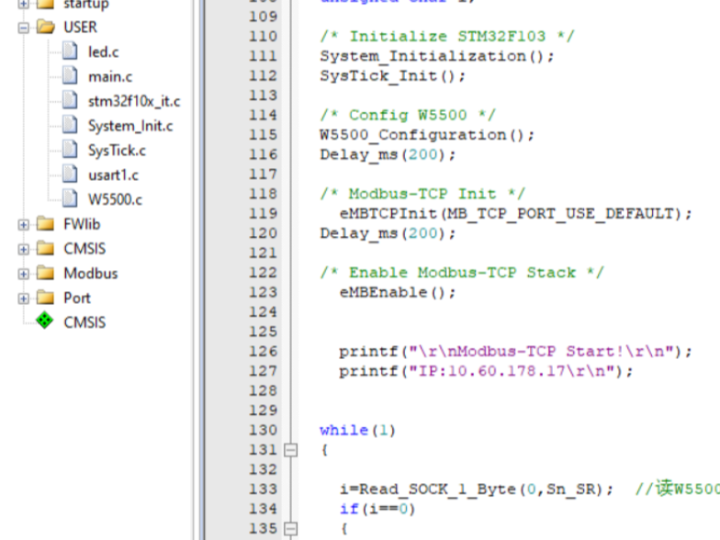The image size is (720, 540).
Task: Place cursor on W5500_Configuration() call
Action: [427, 135]
